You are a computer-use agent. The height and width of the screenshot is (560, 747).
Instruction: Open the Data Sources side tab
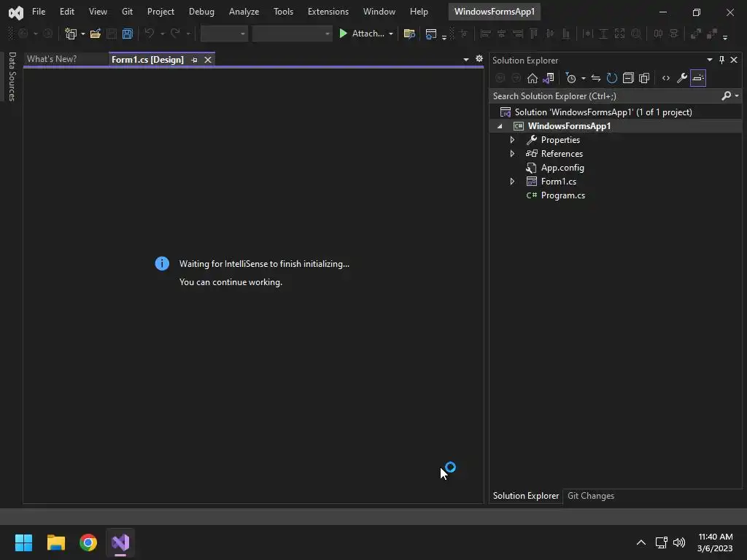[12, 77]
